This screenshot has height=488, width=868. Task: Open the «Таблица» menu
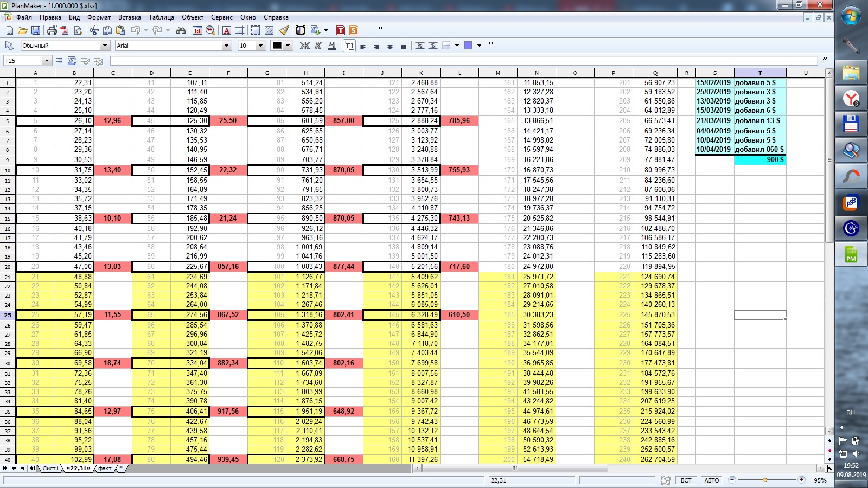(161, 17)
